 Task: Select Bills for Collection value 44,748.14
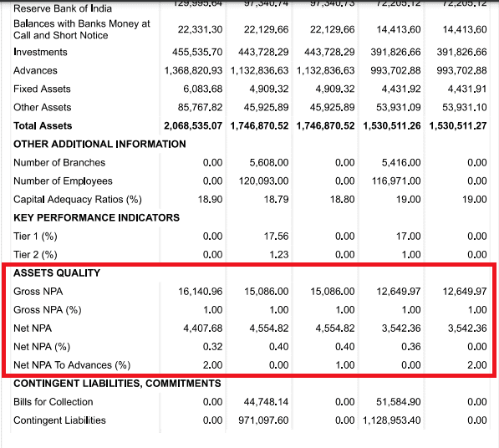(x=266, y=402)
